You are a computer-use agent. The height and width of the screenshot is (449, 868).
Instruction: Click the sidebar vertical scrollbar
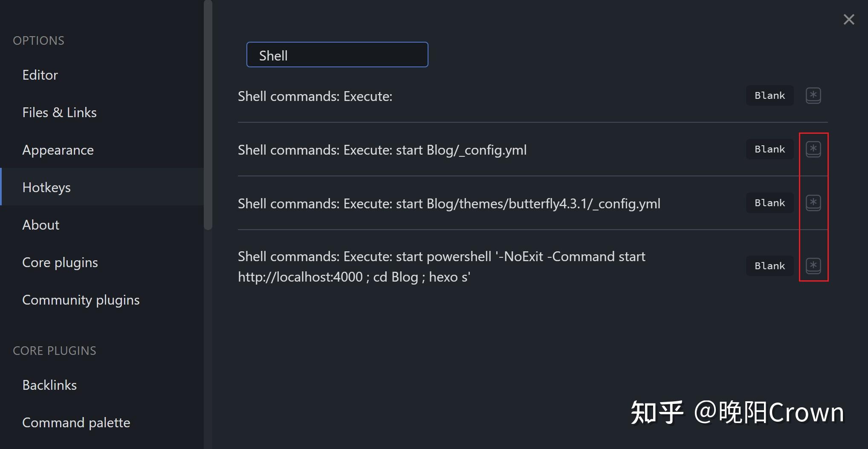point(208,115)
